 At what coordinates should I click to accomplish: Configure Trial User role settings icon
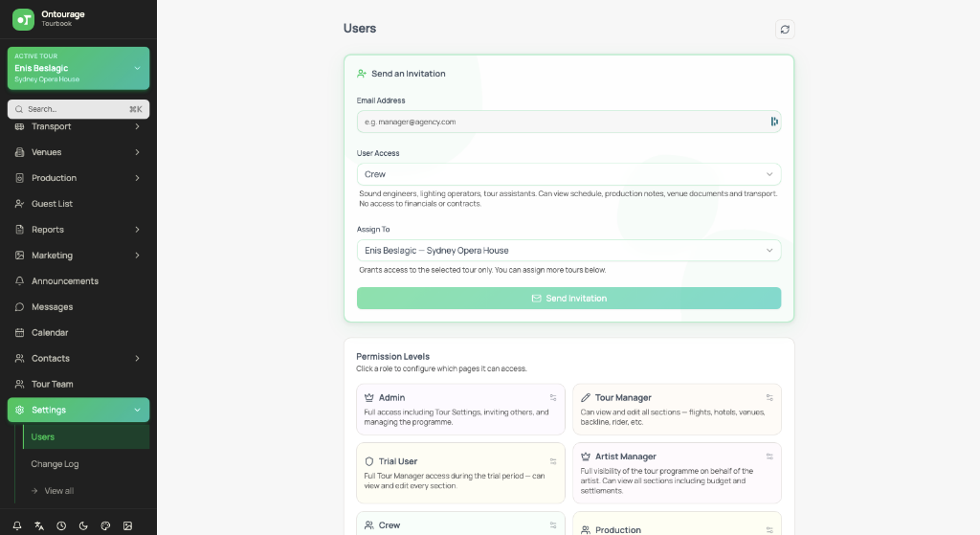coord(553,461)
